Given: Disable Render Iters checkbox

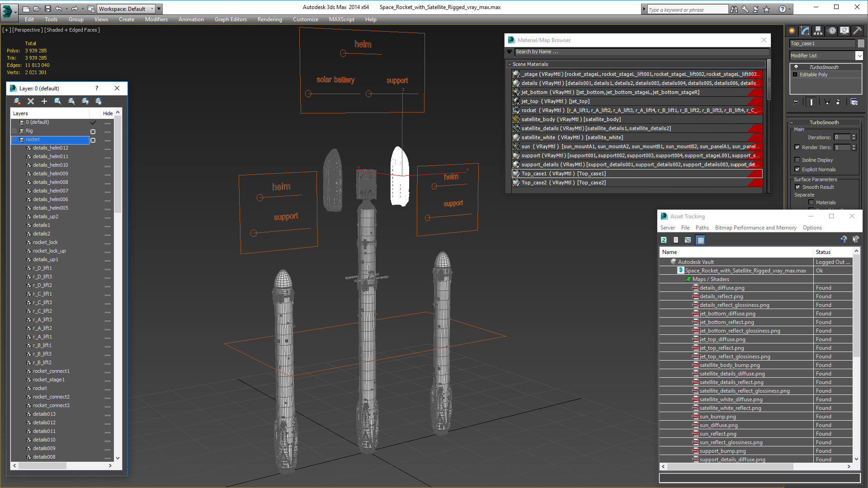Looking at the screenshot, I should 797,147.
